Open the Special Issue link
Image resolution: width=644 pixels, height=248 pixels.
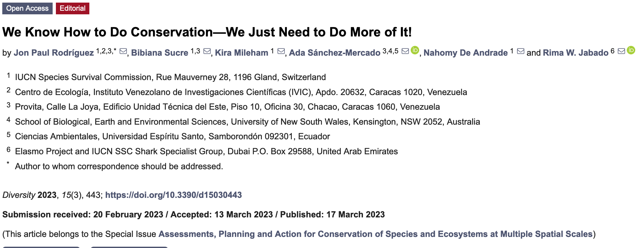coord(375,234)
